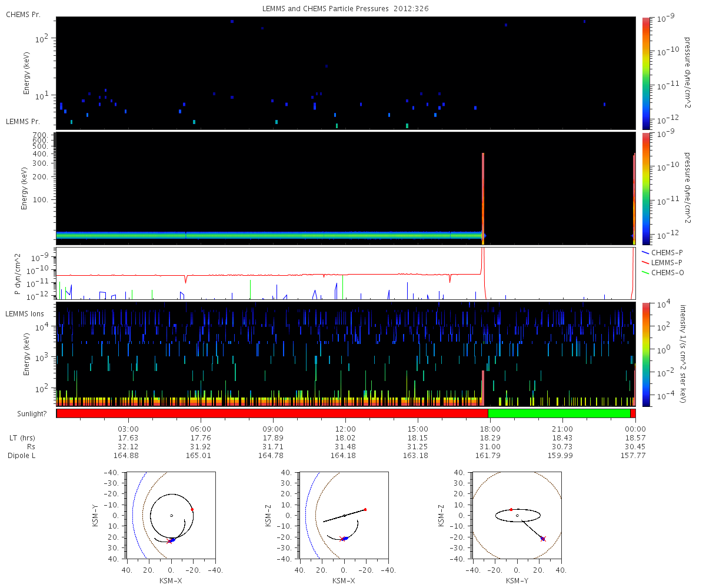Click the CHEMS pressure colorbar at top right
706x588 pixels.
[x=646, y=73]
